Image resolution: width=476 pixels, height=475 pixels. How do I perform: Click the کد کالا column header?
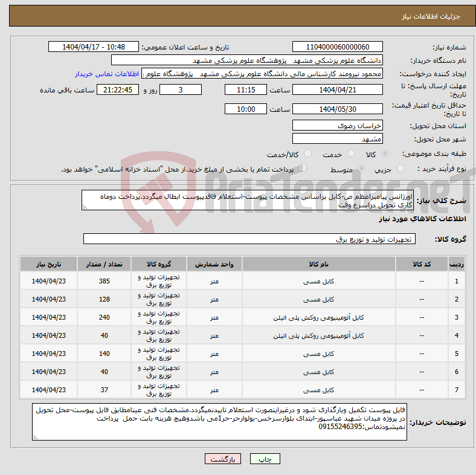point(422,264)
